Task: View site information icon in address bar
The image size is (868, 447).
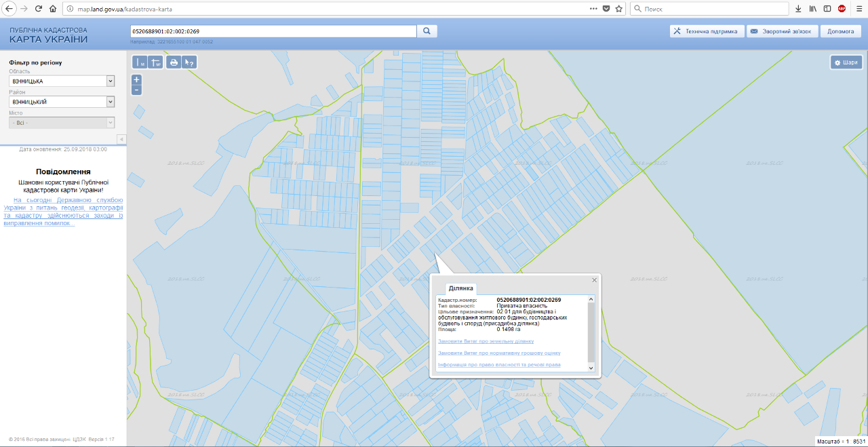Action: coord(70,9)
